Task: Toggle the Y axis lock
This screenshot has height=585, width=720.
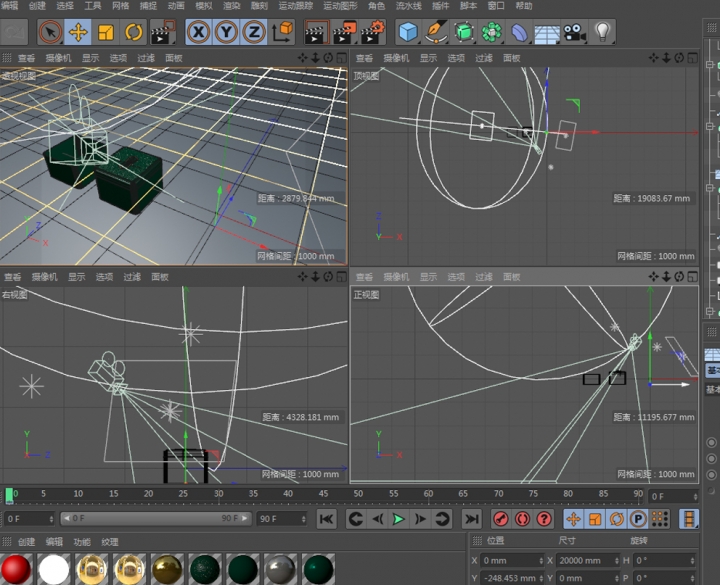Action: tap(227, 32)
